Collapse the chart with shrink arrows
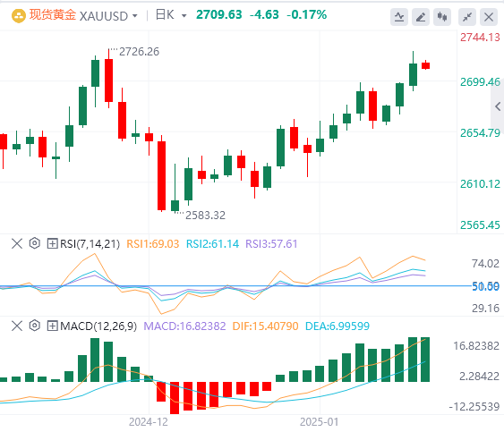Screen dimensions: 504x432 pyautogui.click(x=467, y=17)
